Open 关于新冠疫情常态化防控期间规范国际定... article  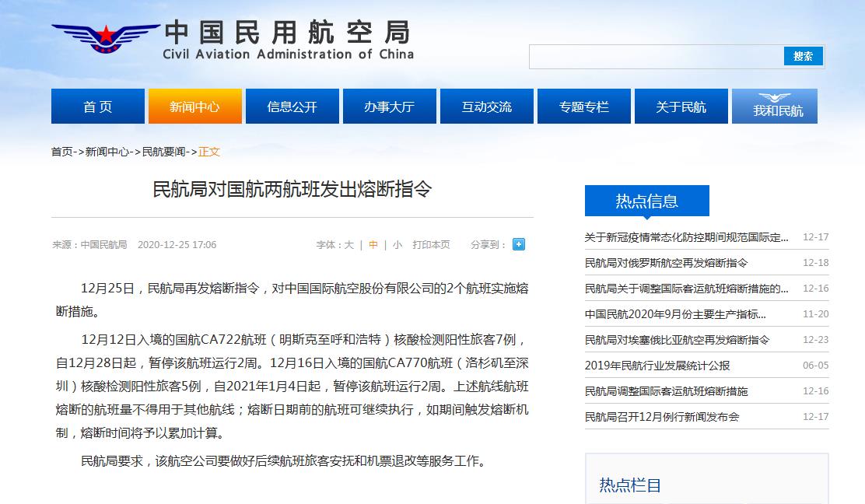[x=687, y=237]
